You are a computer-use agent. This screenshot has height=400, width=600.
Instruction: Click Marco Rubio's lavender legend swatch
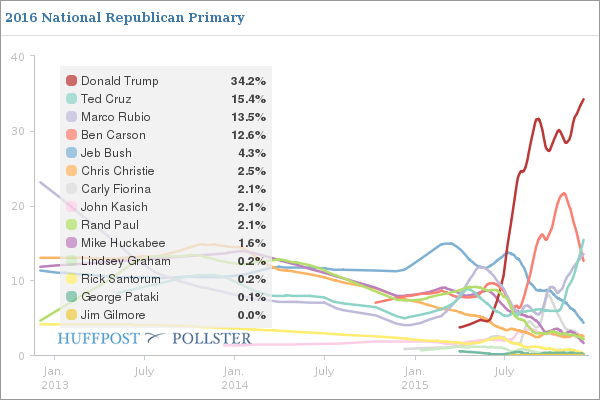click(71, 117)
